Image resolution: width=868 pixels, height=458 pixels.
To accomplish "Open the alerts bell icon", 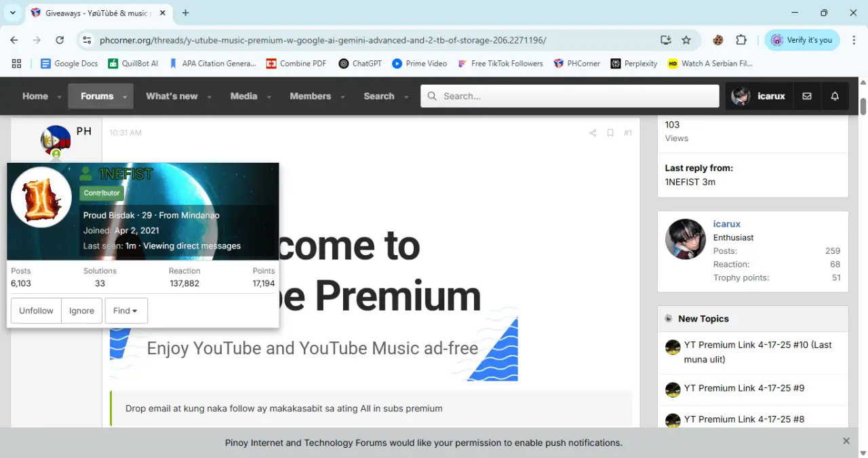I will click(835, 96).
